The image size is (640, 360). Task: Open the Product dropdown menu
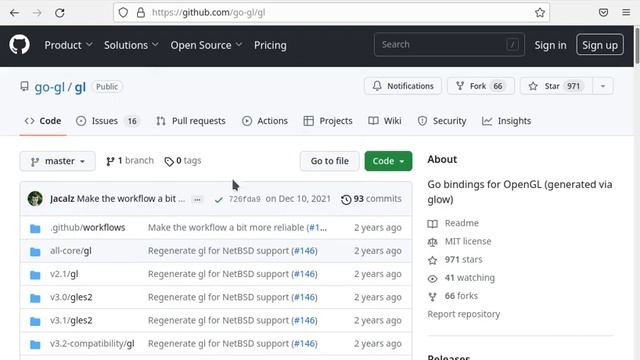tap(69, 45)
